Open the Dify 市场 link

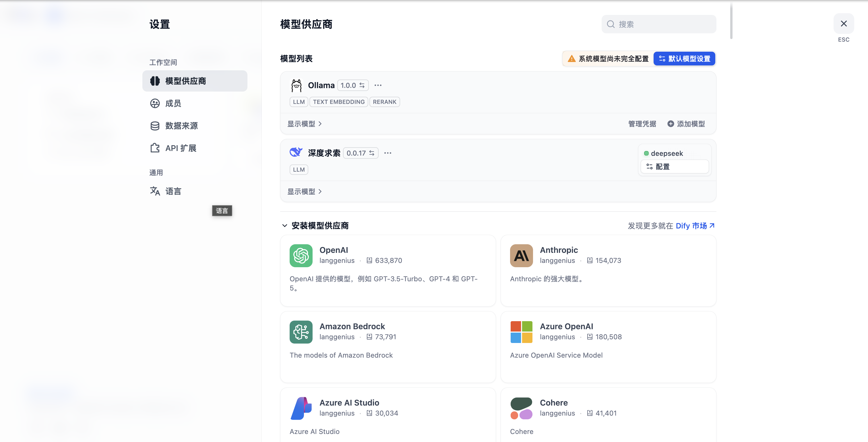click(695, 226)
